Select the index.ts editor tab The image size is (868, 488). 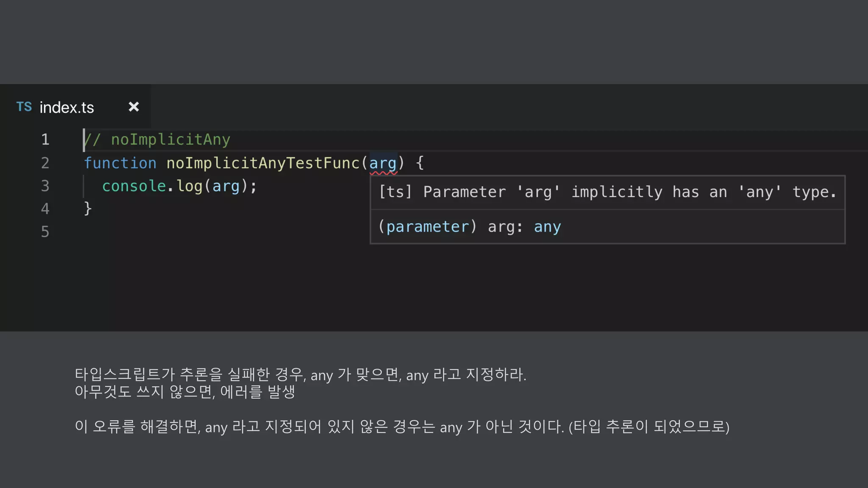point(75,107)
